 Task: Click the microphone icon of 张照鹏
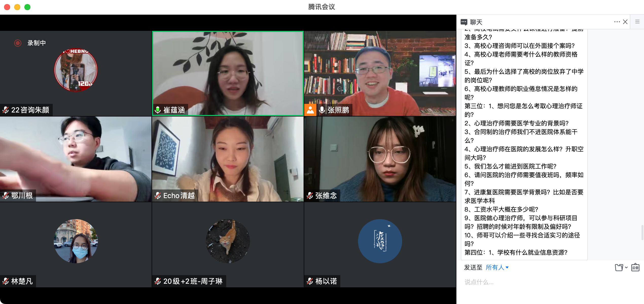click(322, 110)
